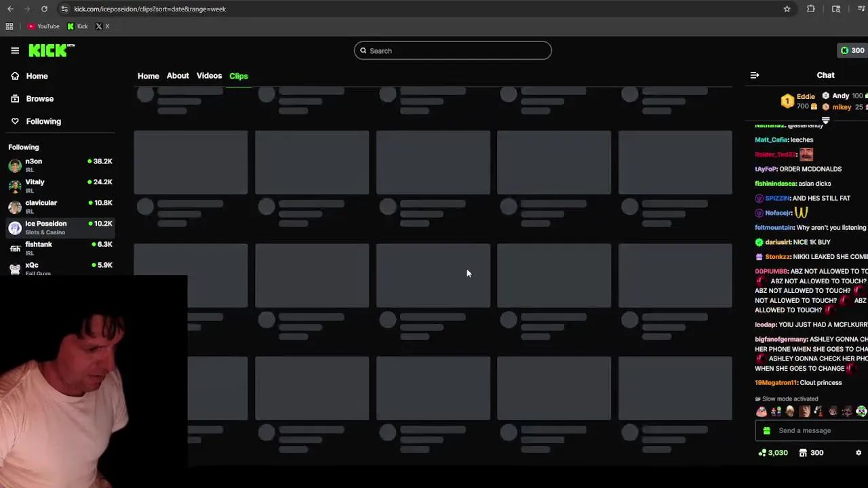This screenshot has width=868, height=488.
Task: Open the Chrome apps grid icon
Action: pos(9,26)
